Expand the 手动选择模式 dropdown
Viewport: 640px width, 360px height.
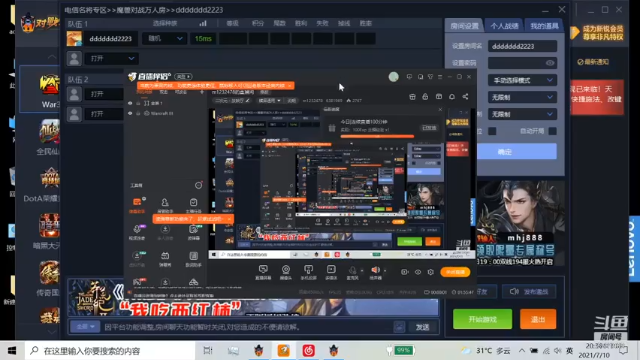[x=522, y=80]
